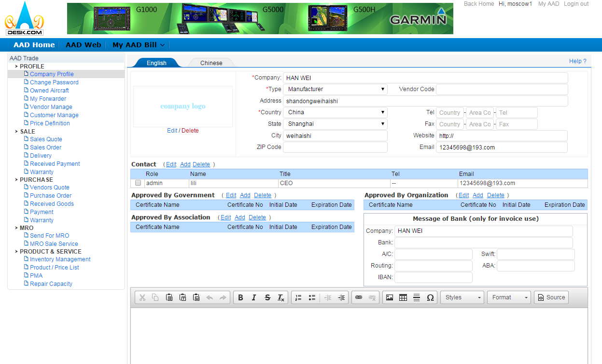Open Change Password in the sidebar

[x=54, y=82]
